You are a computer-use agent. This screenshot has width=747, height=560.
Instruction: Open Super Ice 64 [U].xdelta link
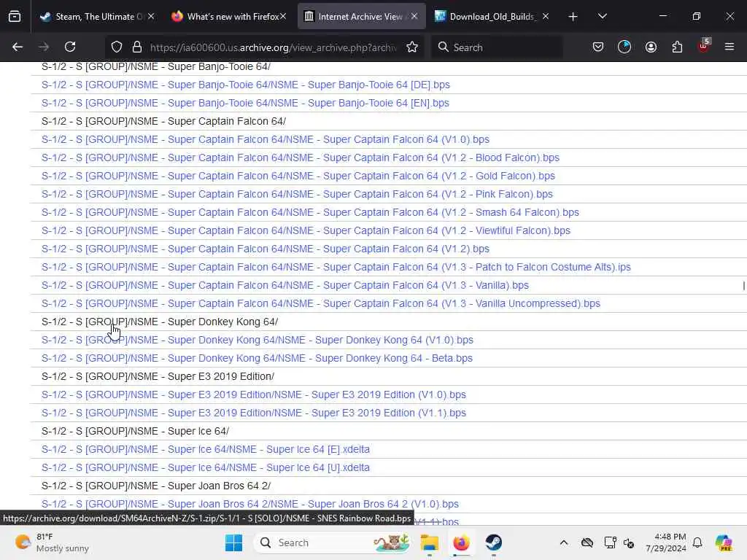click(205, 467)
